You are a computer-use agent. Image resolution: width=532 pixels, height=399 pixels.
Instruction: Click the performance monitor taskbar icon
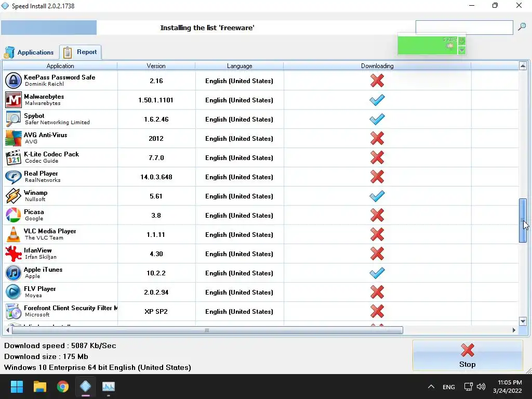click(109, 387)
